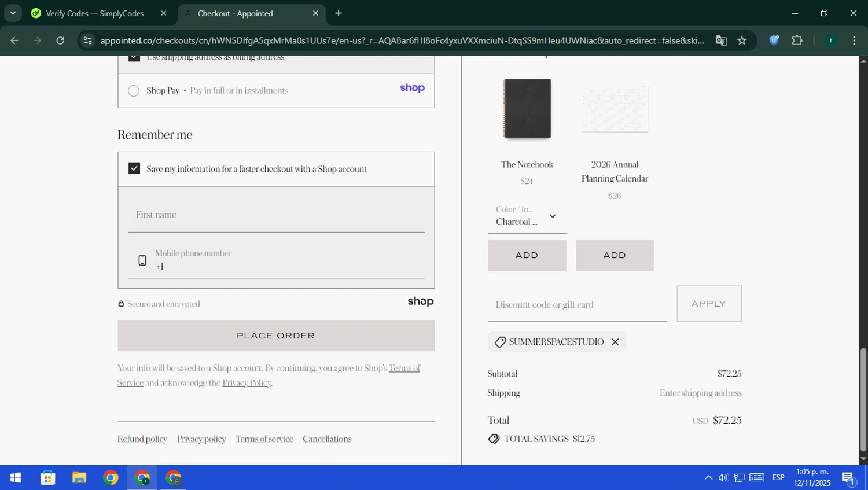This screenshot has height=490, width=868.
Task: Show hidden system tray icons
Action: 708,478
